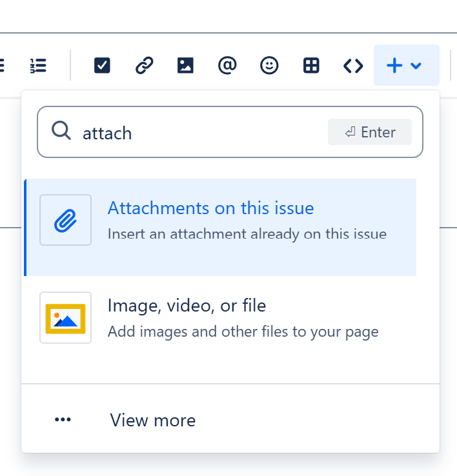457x476 pixels.
Task: Add an action item checkbox
Action: (x=102, y=66)
